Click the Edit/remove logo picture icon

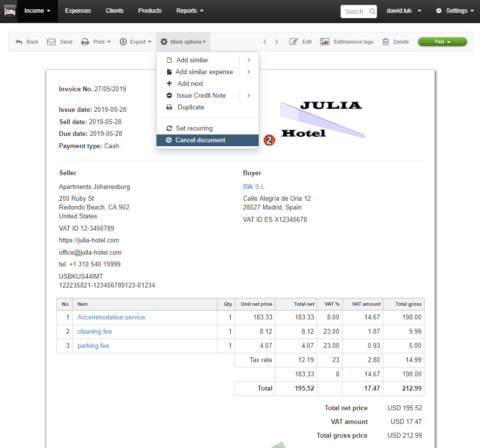coord(324,42)
